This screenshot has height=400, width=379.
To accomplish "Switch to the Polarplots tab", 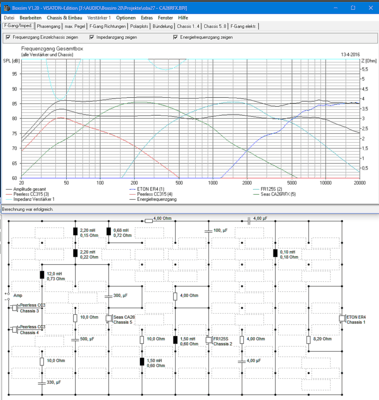I will pyautogui.click(x=139, y=26).
